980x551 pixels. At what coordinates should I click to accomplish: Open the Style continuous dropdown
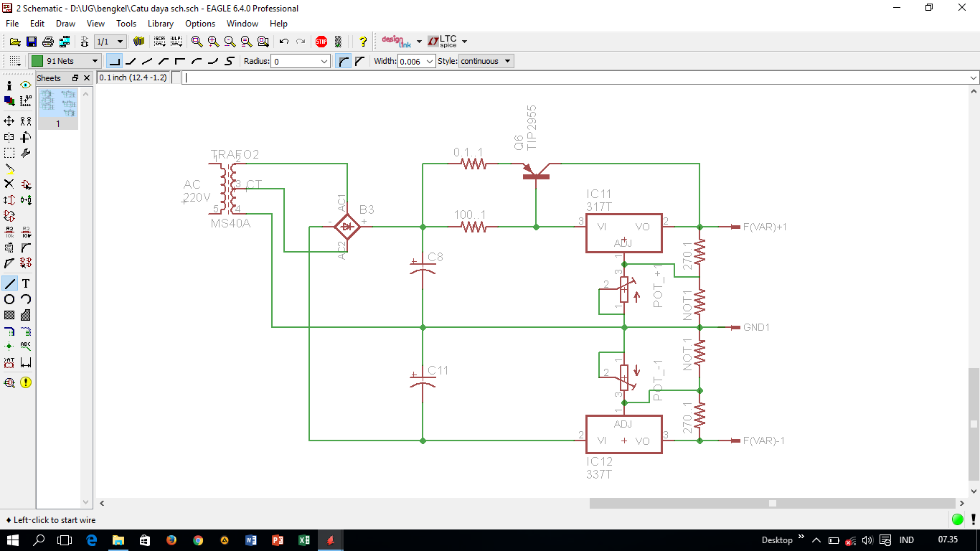point(486,61)
